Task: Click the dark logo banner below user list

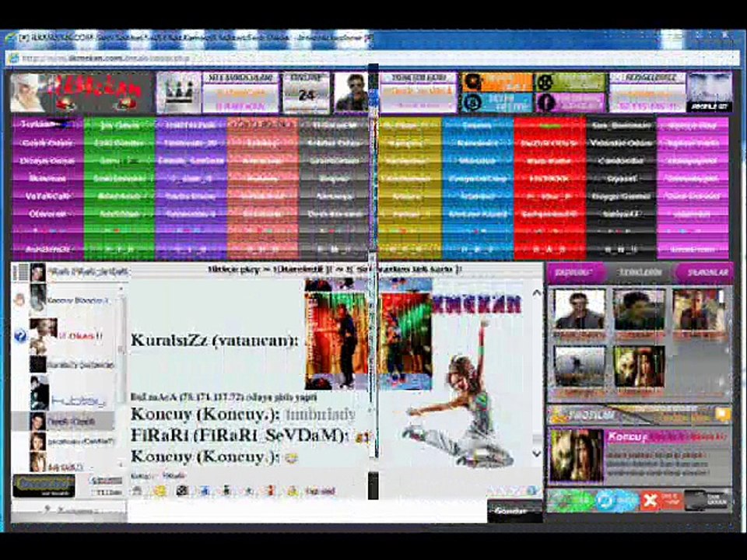Action: coord(44,485)
